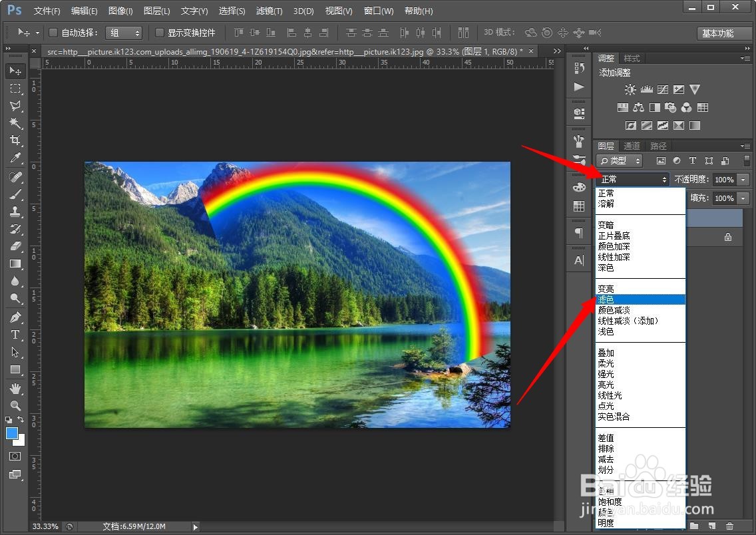Select the Hand tool
The height and width of the screenshot is (535, 756).
tap(15, 389)
